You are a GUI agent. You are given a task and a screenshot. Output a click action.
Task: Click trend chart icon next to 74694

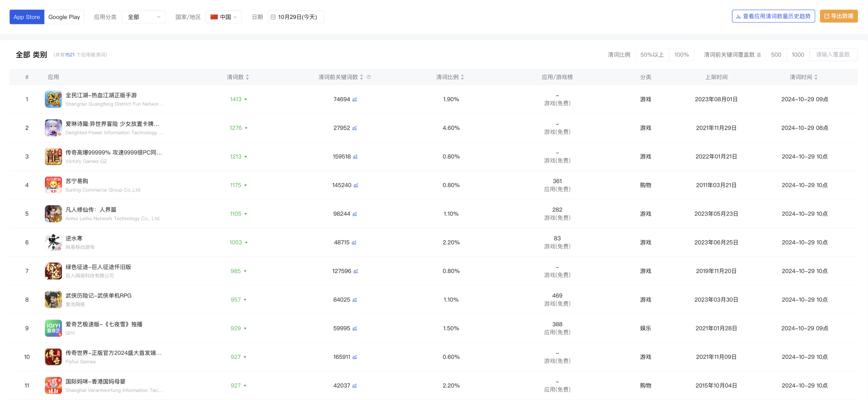click(354, 99)
